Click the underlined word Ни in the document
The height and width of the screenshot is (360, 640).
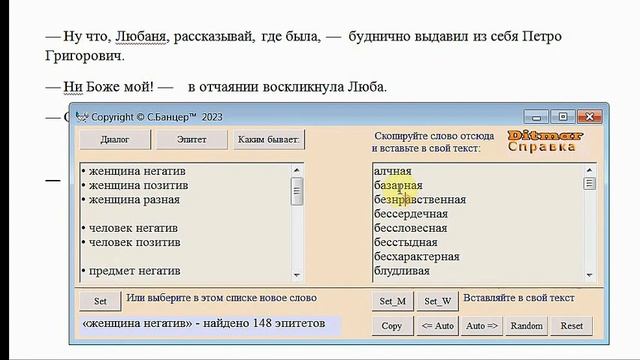[73, 87]
